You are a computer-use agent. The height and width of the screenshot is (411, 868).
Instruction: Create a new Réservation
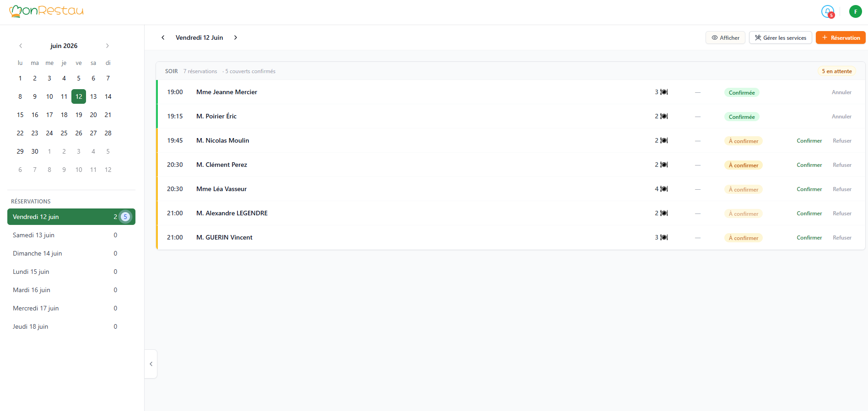pyautogui.click(x=841, y=37)
